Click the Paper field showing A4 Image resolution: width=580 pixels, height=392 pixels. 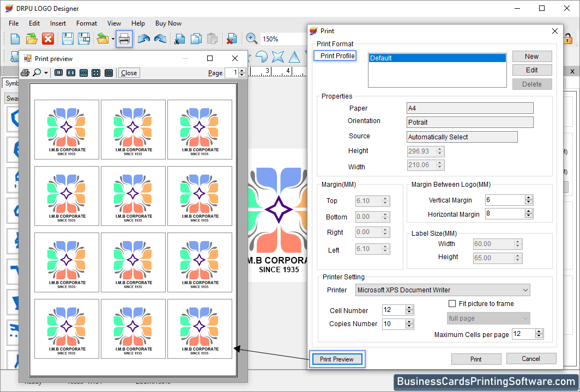470,108
